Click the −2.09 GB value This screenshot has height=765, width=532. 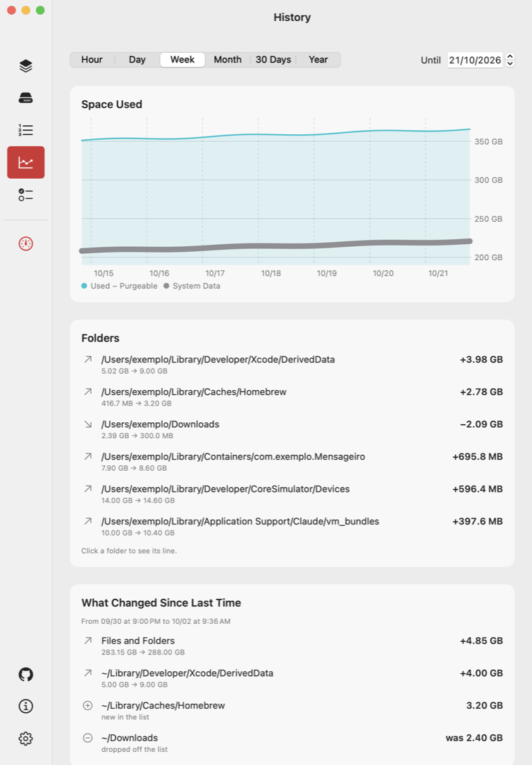[481, 424]
